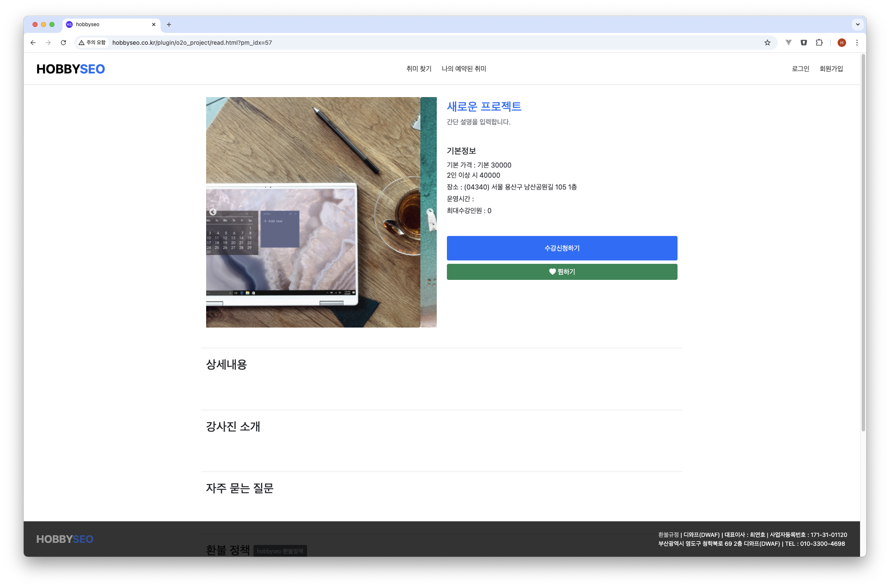890x588 pixels.
Task: Click the browser forward arrow
Action: (x=48, y=43)
